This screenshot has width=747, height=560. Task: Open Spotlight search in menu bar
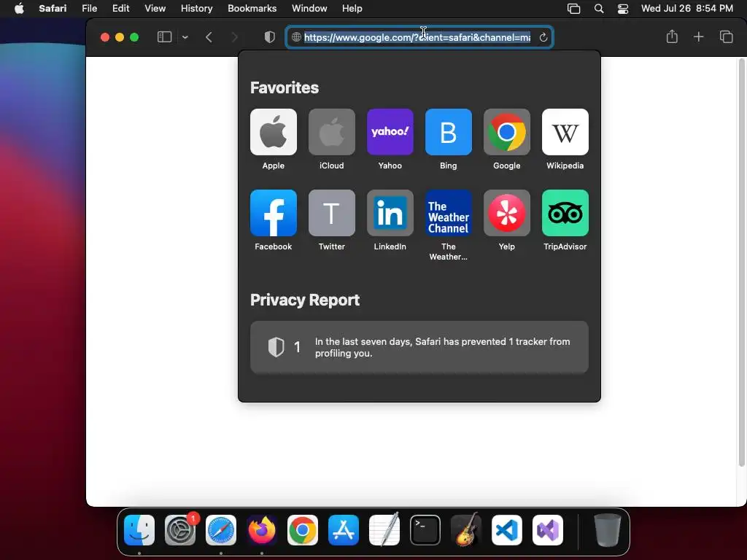(x=599, y=9)
